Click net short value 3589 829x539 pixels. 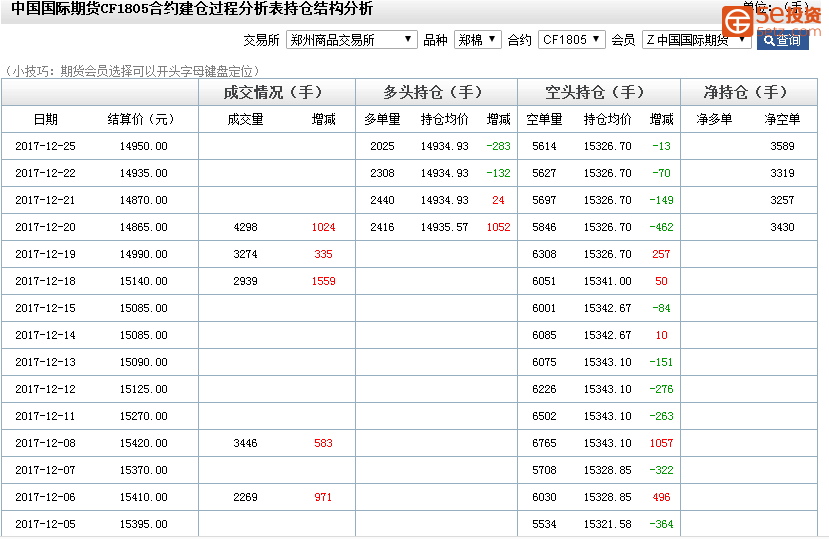(x=782, y=147)
